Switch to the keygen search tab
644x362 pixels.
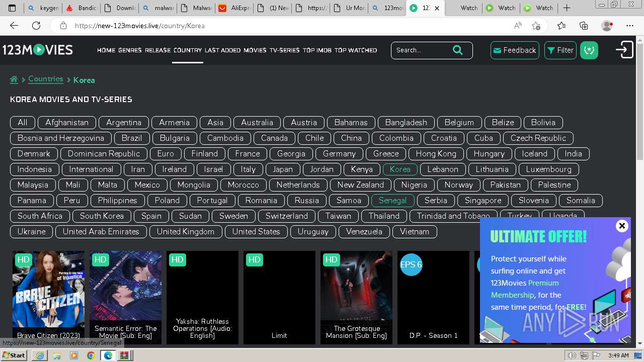tap(43, 8)
